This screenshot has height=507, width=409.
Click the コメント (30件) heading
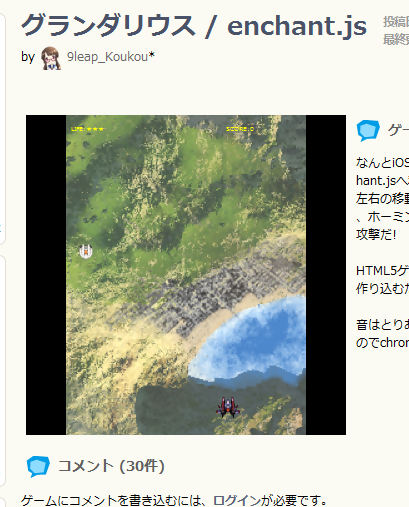[x=111, y=466]
